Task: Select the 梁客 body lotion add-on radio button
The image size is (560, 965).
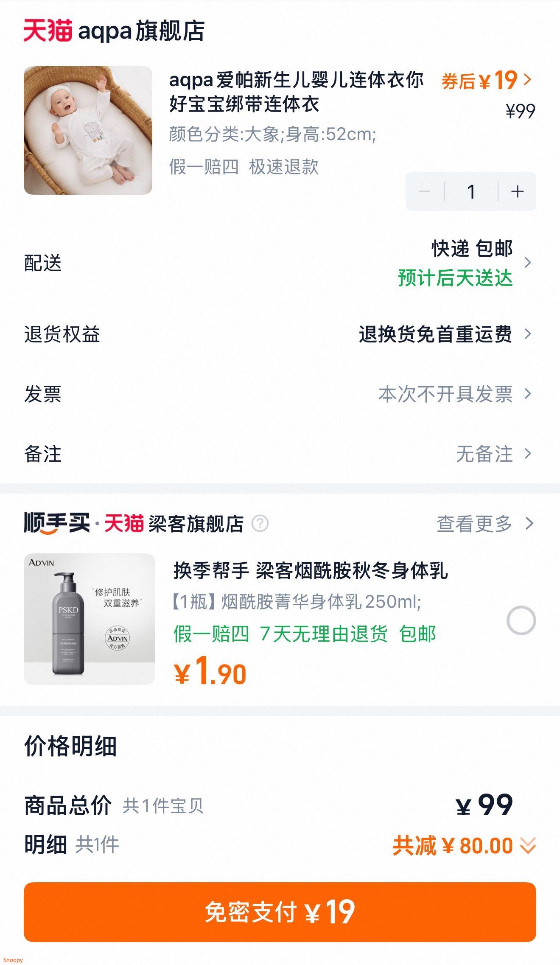Action: 521,620
